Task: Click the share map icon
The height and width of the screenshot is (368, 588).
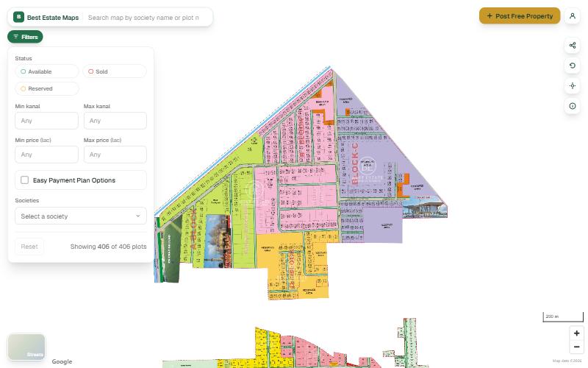Action: point(573,46)
